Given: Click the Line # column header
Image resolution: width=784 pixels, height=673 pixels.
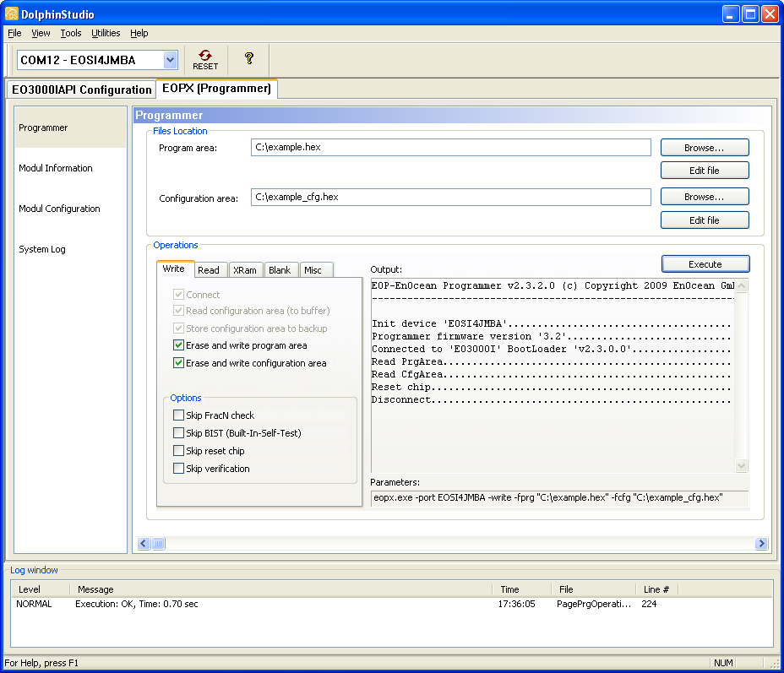Looking at the screenshot, I should pos(657,589).
